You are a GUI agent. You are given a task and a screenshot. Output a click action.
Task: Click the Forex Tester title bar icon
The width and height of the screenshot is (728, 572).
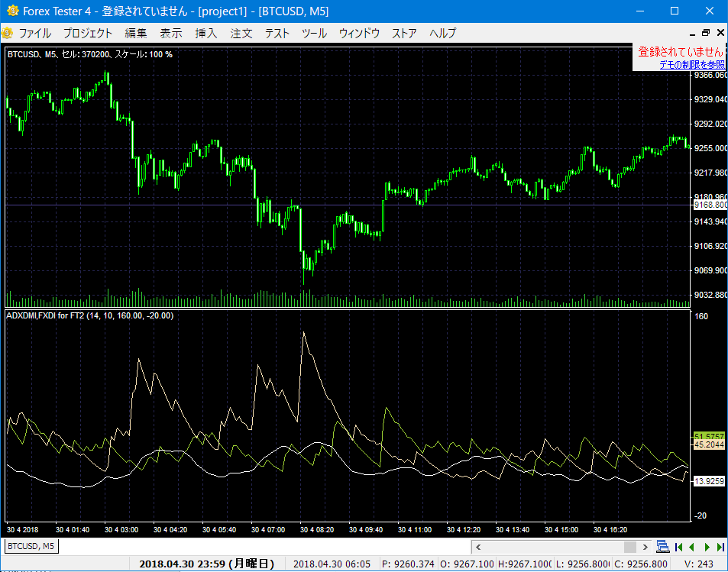12,11
